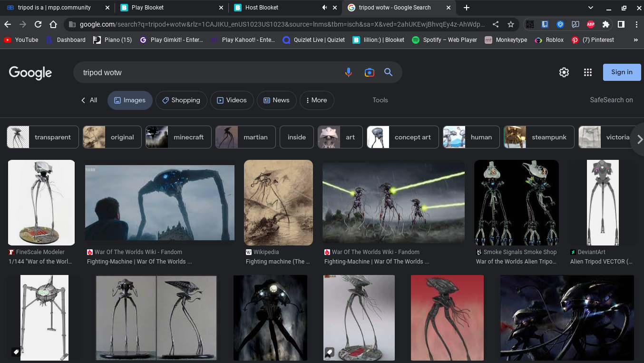Select the News results tab
Screen dimensions: 644x363
(x=277, y=100)
